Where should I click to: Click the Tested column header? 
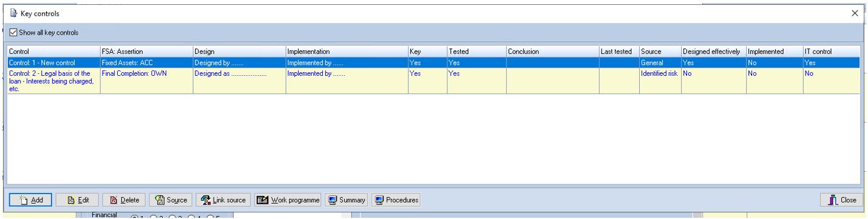click(476, 52)
